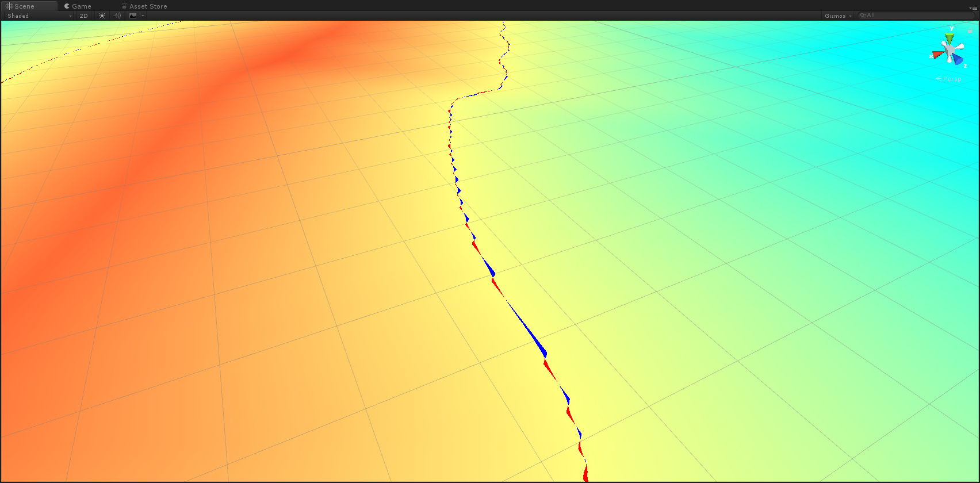Focus the scene search field labeled All
Viewport: 980px width, 483px height.
tap(914, 16)
